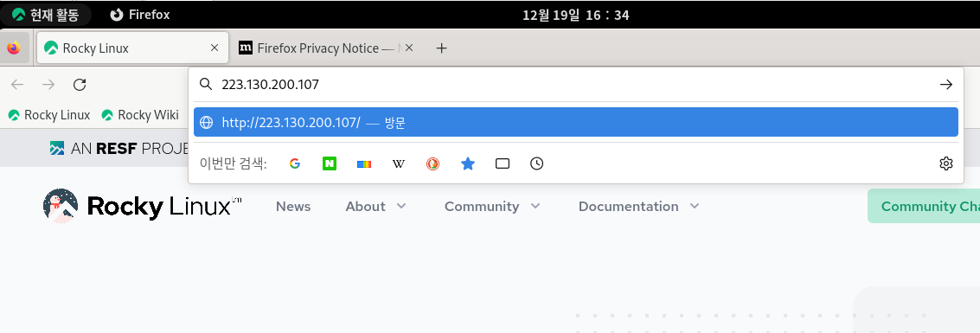Screen dimensions: 980x333
Task: Go back to previous page
Action: click(x=17, y=85)
